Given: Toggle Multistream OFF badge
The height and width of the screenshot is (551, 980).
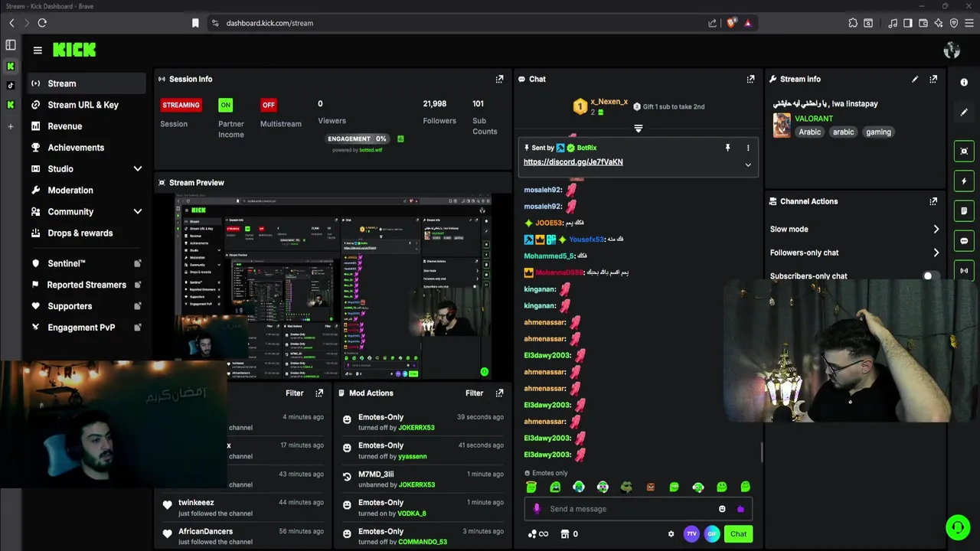Looking at the screenshot, I should [x=269, y=105].
